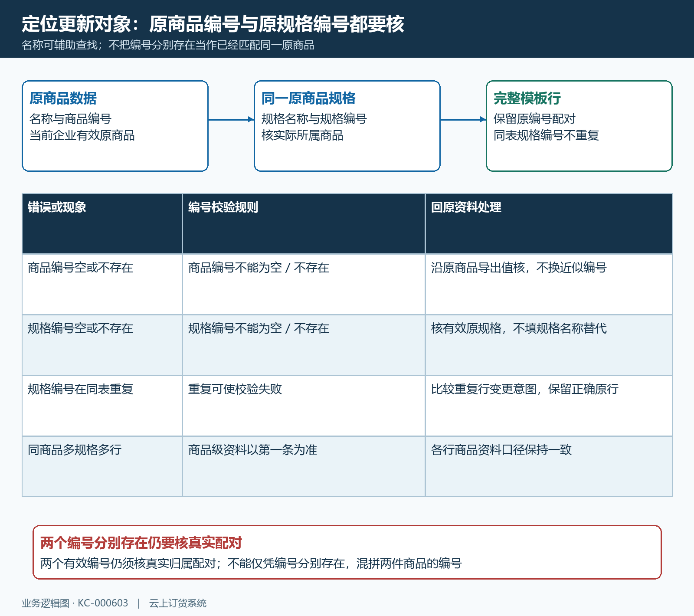694x616 pixels.
Task: Click 保留原编号配对 line
Action: tap(534, 119)
